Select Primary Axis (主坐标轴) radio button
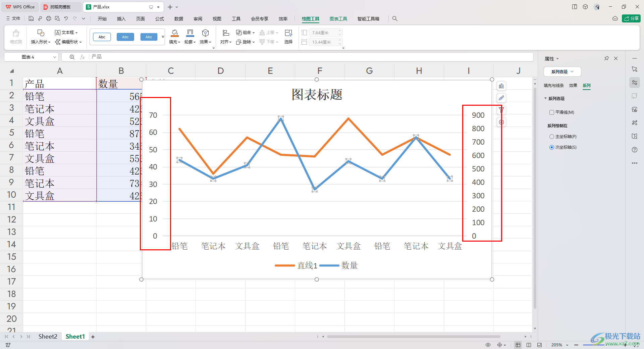 (551, 137)
